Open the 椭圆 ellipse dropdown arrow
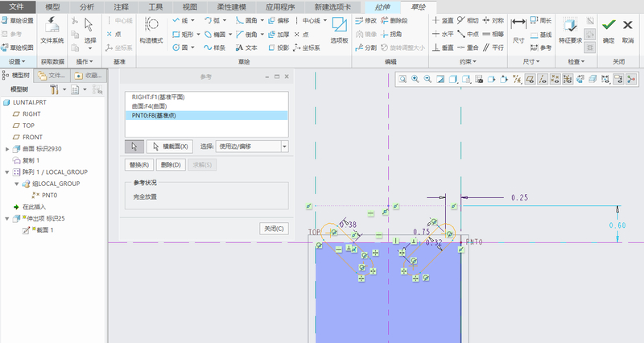Screen dimensions: 644x343 click(230, 34)
